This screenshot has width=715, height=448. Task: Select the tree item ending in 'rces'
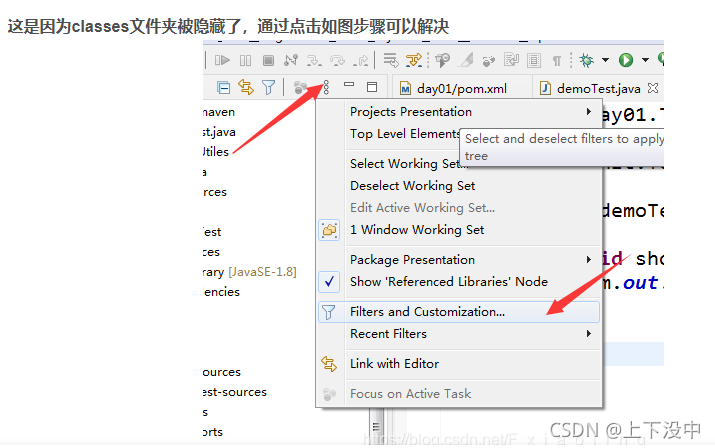click(215, 192)
